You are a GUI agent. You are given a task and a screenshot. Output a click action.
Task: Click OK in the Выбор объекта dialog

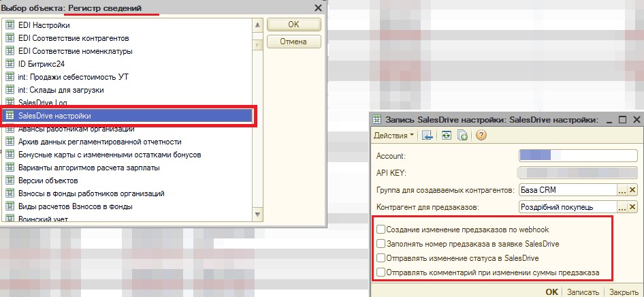293,25
